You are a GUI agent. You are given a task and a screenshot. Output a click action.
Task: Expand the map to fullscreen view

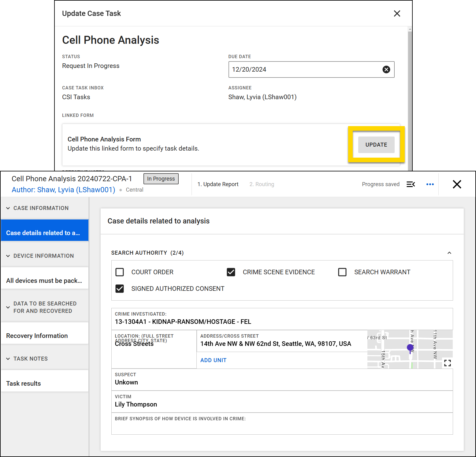447,363
